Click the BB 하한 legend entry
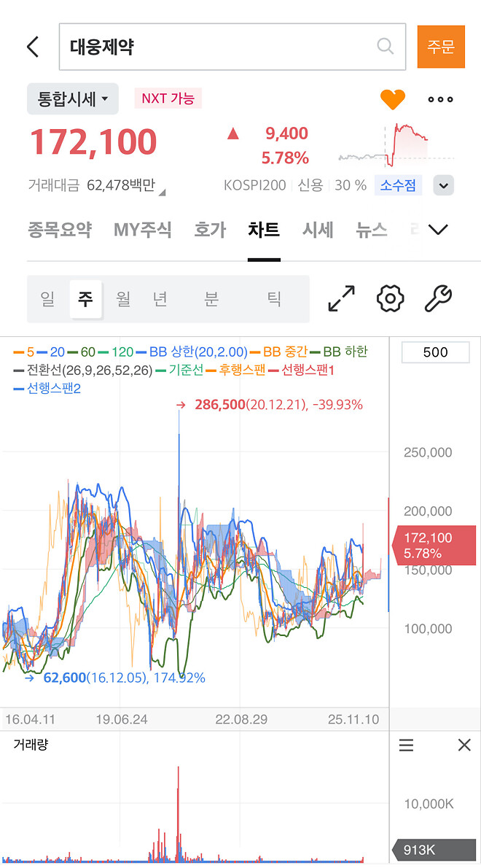Viewport: 481px width, 868px height. click(339, 352)
